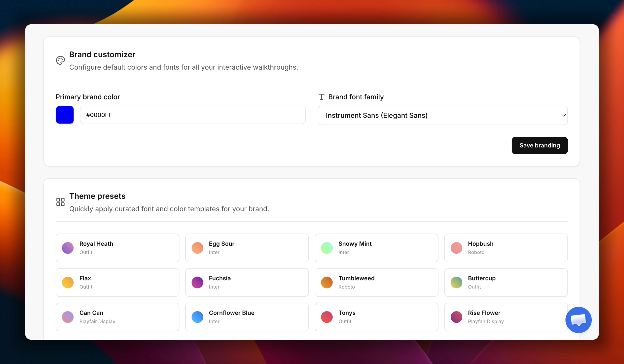Apply the Hopbush Roboto preset

[x=506, y=248]
